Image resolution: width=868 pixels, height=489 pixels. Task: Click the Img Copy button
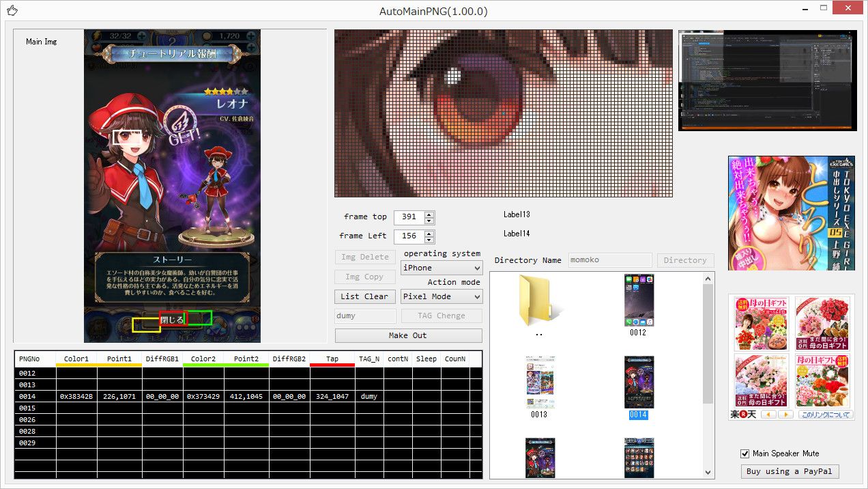[x=364, y=277]
